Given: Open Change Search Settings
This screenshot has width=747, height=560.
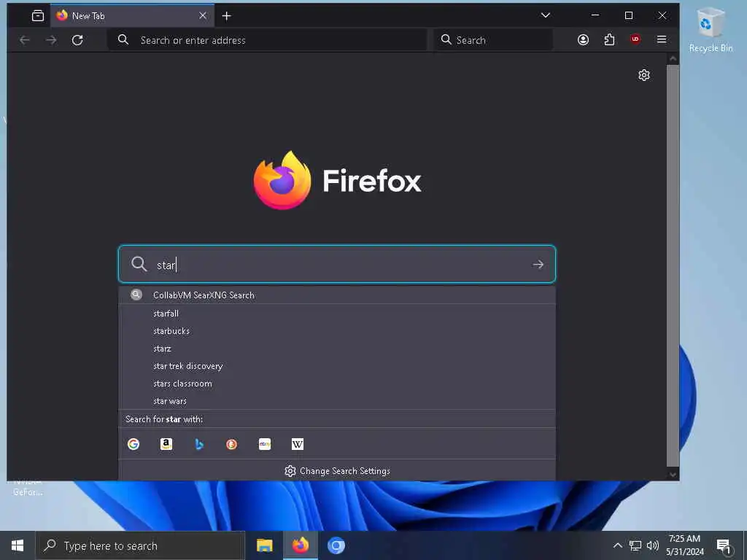Looking at the screenshot, I should [x=337, y=471].
